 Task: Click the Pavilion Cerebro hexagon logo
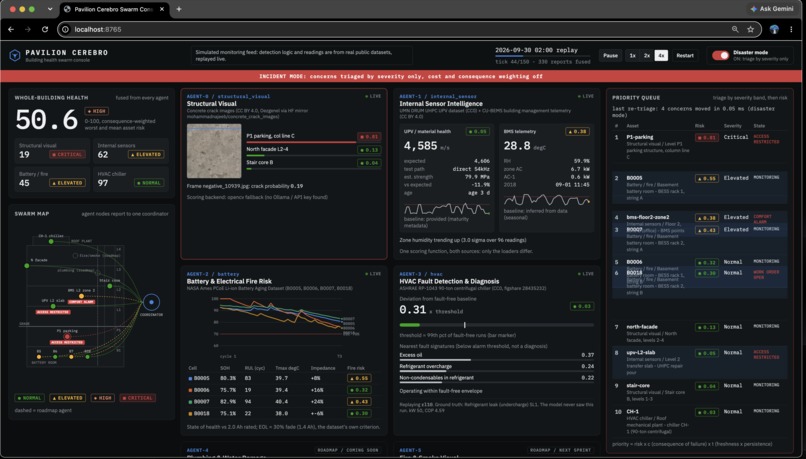pyautogui.click(x=15, y=55)
